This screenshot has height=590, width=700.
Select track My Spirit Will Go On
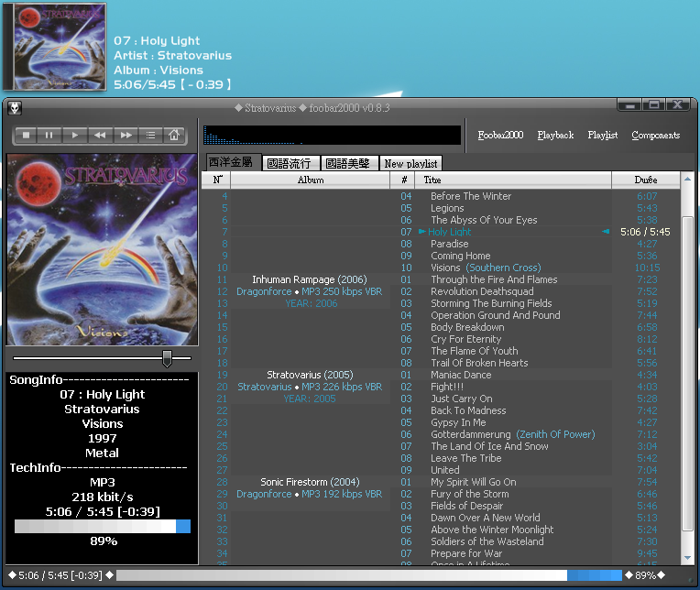click(473, 482)
